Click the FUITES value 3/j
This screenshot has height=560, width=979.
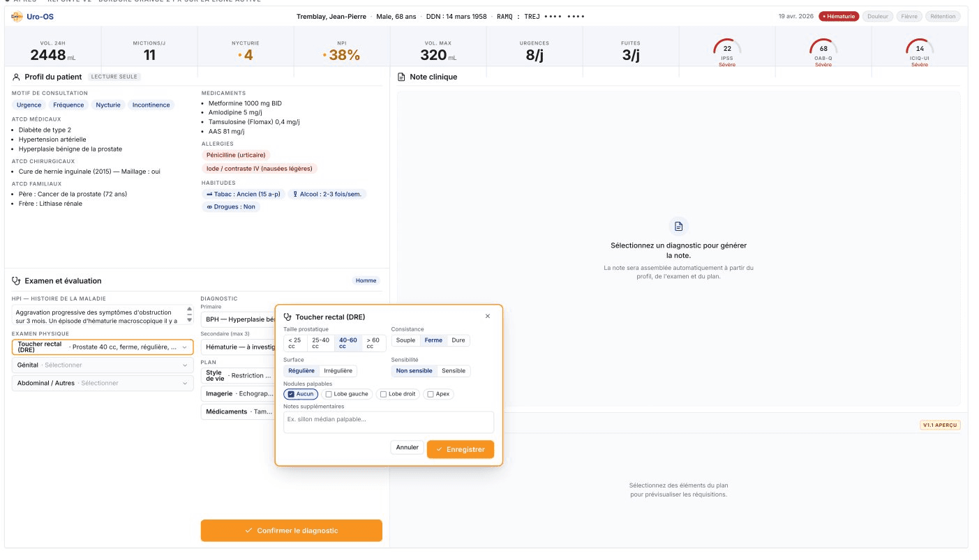[631, 55]
